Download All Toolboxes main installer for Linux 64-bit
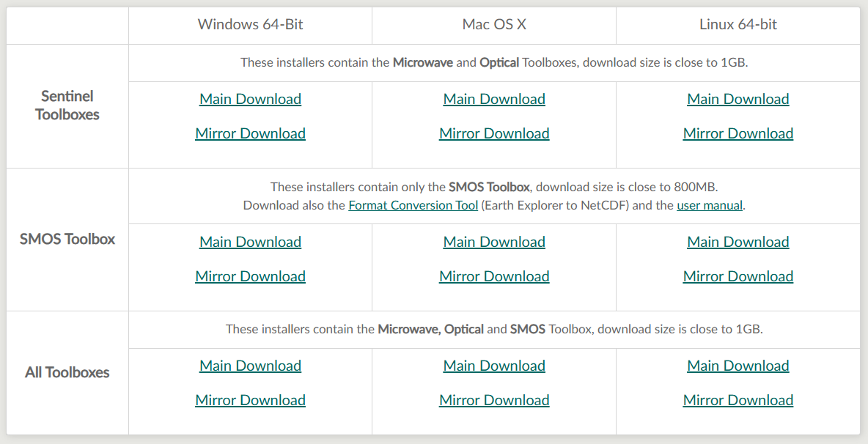This screenshot has width=868, height=444. 738,366
